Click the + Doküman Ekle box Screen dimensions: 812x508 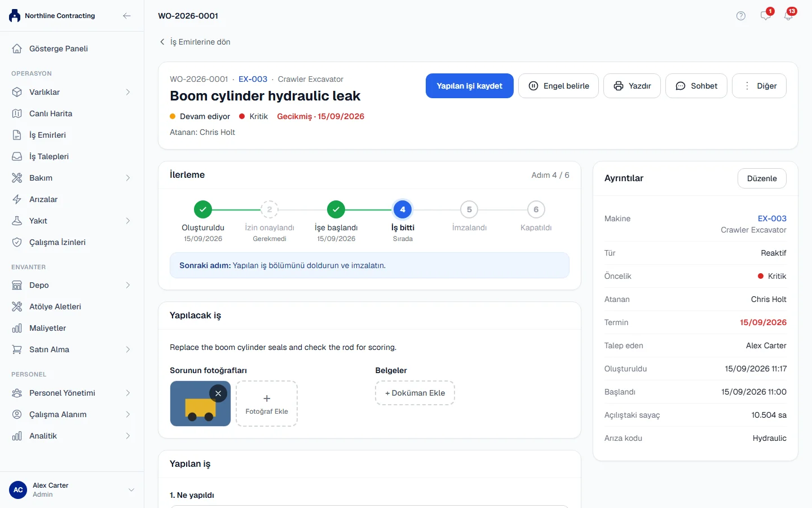click(x=415, y=393)
